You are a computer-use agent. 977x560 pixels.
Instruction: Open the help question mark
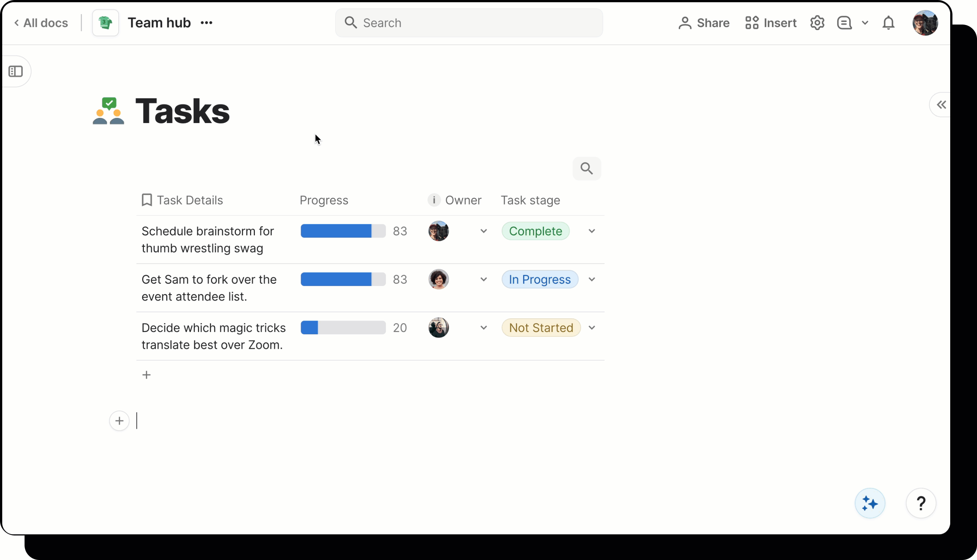pos(921,503)
